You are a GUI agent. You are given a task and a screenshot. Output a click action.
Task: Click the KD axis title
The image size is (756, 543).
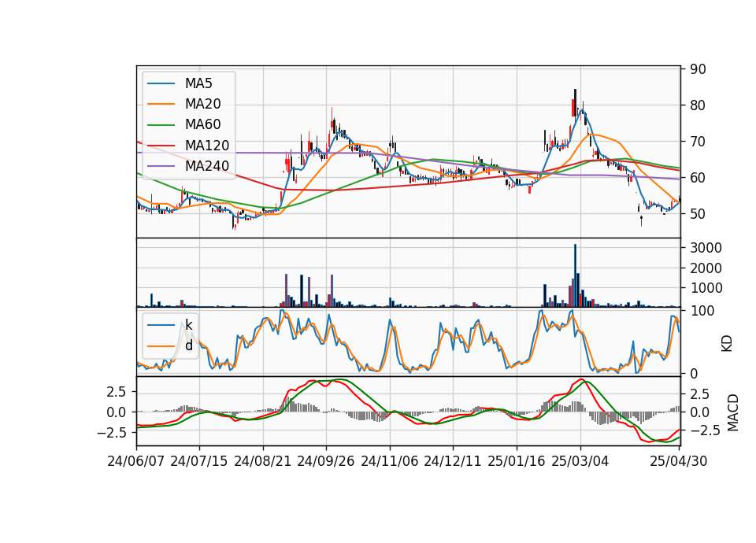click(x=727, y=344)
